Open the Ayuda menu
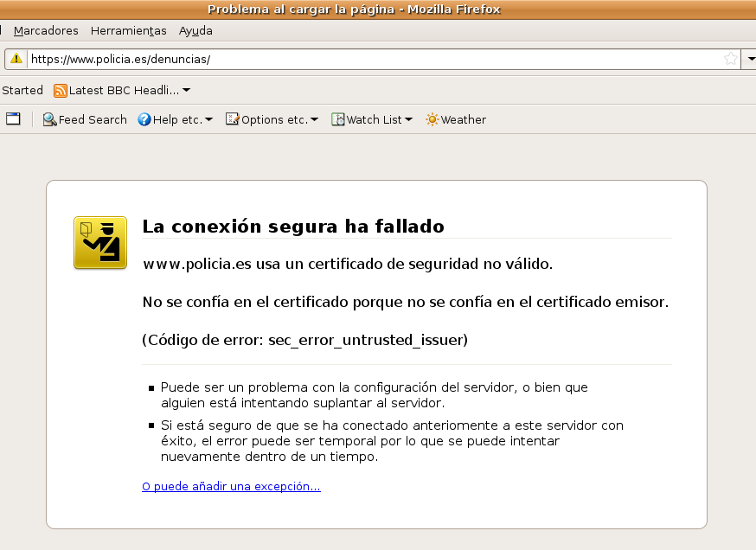 tap(195, 31)
